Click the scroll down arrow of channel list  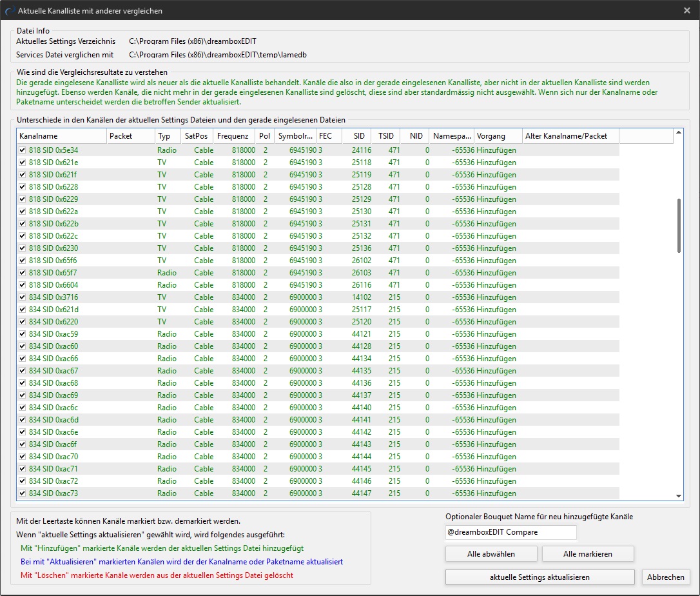point(678,495)
